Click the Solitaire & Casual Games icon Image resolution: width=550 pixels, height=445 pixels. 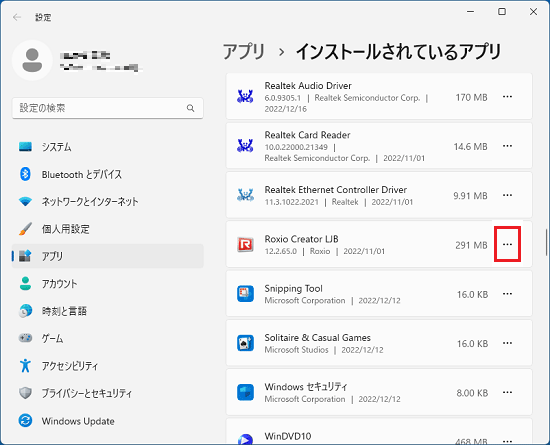pyautogui.click(x=245, y=343)
